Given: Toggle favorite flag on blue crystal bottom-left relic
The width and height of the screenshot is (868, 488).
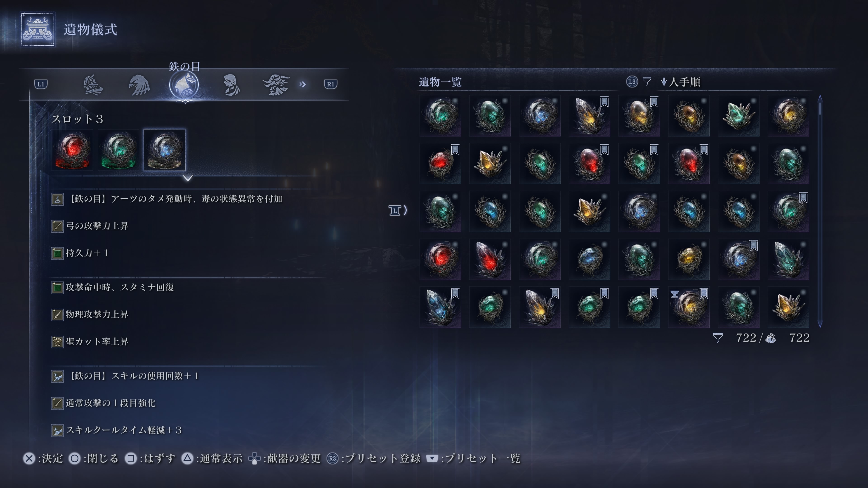Looking at the screenshot, I should [x=455, y=293].
